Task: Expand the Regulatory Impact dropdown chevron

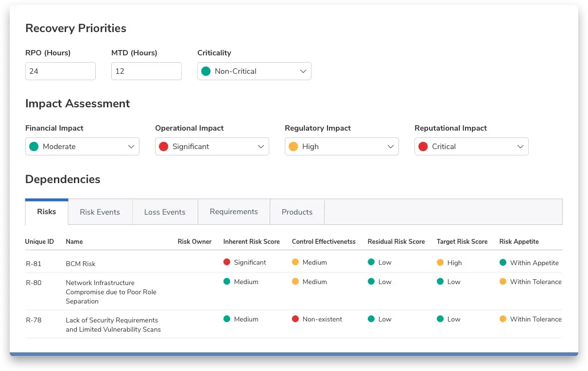Action: tap(390, 147)
